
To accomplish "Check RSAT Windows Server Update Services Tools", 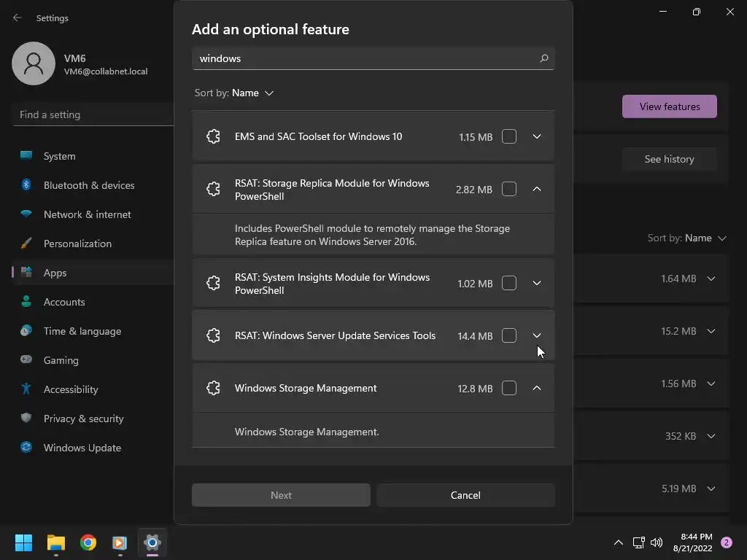I will click(x=509, y=335).
